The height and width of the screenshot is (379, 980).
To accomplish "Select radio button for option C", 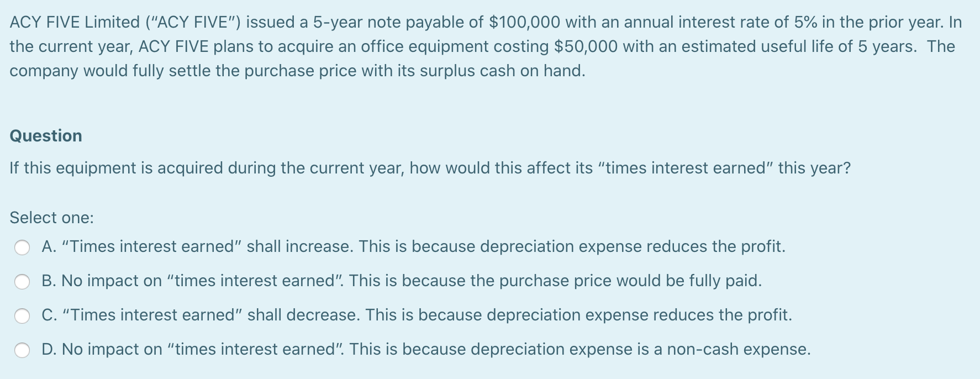I will [x=22, y=316].
